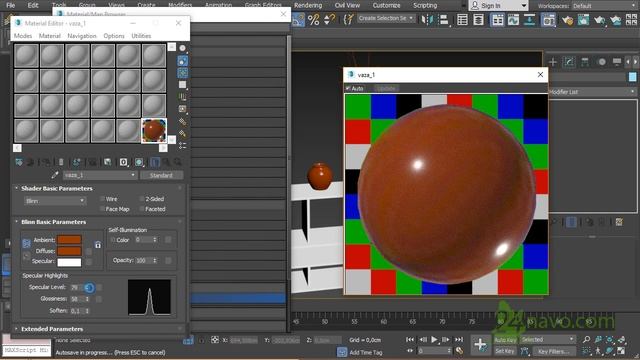Toggle the Ambient-Diffuse lock button
The image size is (640, 360).
26,243
